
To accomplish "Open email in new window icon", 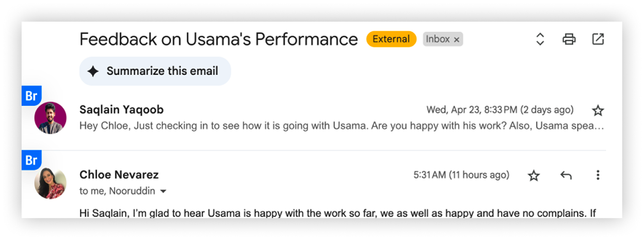I will 598,39.
